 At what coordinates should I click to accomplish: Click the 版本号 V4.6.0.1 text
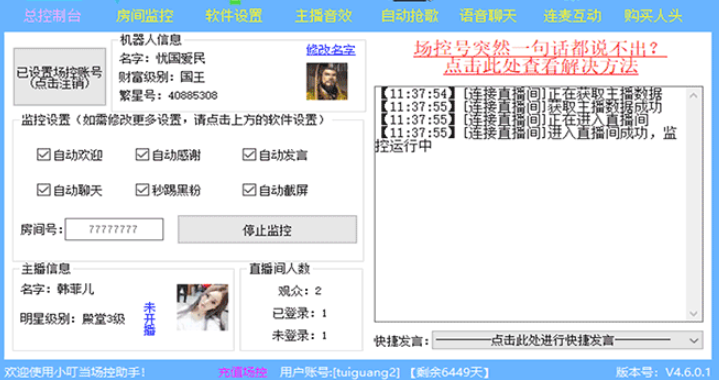click(x=663, y=372)
